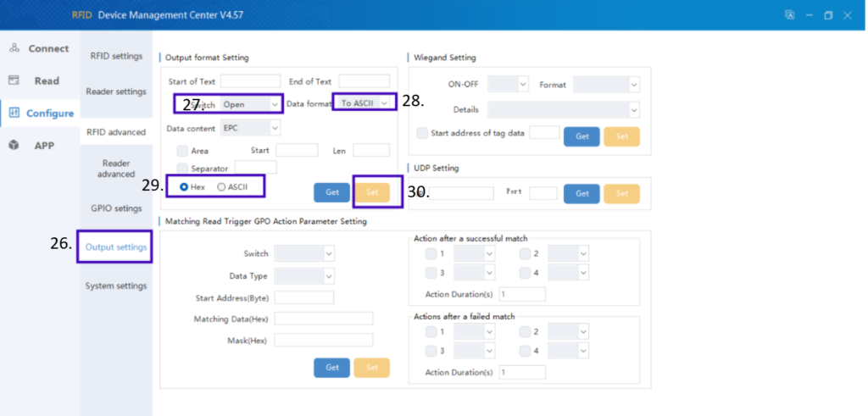868x416 pixels.
Task: Check successful match action 4 checkbox
Action: click(525, 273)
